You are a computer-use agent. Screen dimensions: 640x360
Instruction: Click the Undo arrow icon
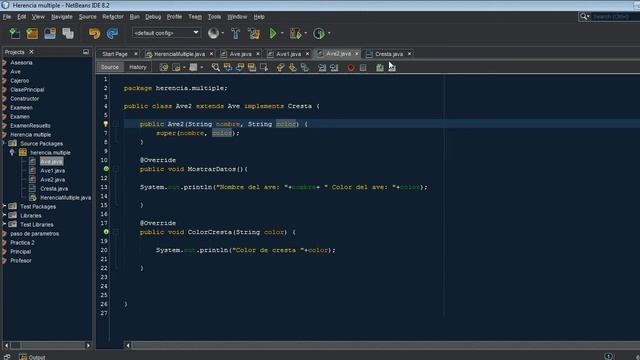[94, 33]
